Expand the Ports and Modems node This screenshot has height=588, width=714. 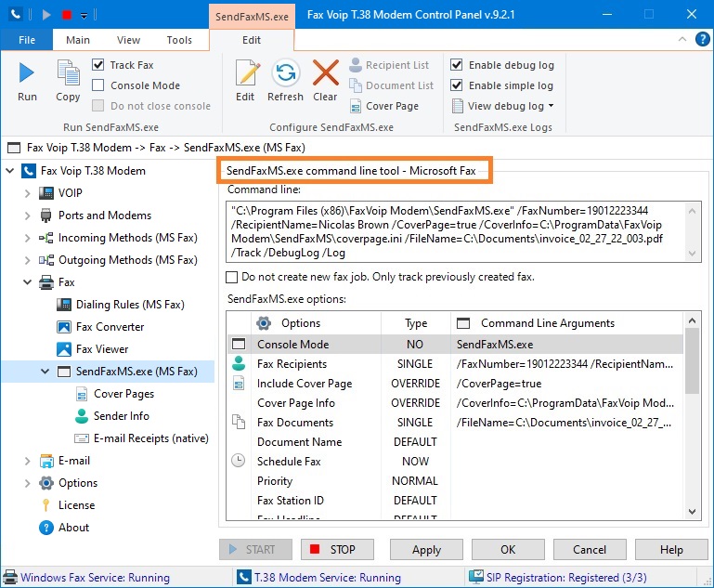[27, 216]
